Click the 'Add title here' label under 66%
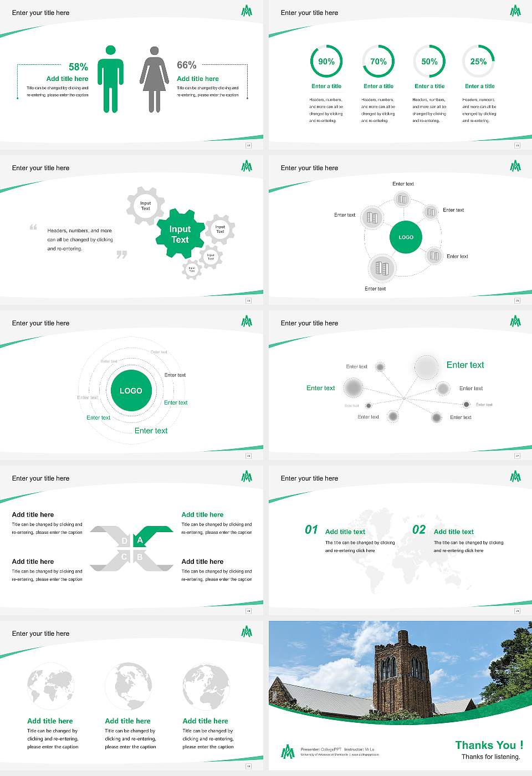 tap(198, 79)
